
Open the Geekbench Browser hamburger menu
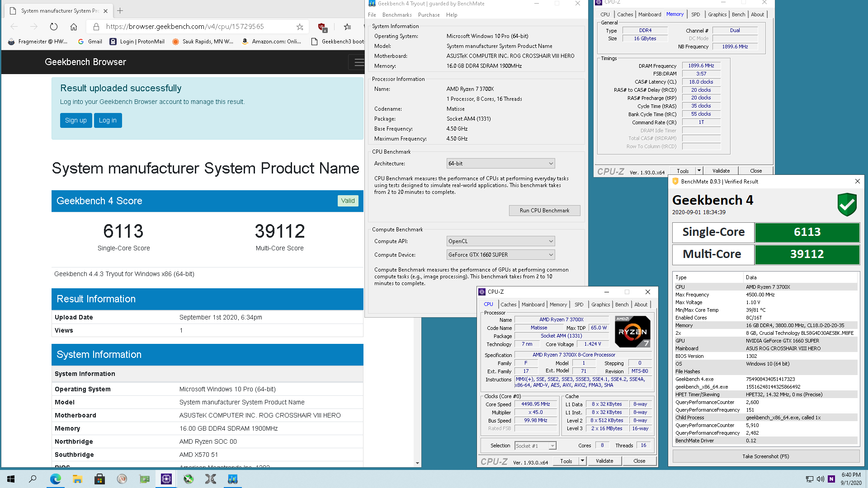(x=359, y=62)
